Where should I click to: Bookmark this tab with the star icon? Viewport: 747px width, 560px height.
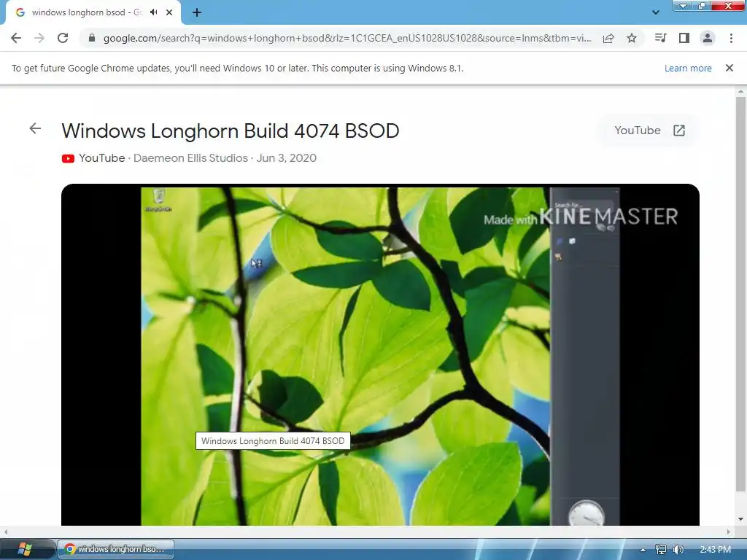coord(632,38)
